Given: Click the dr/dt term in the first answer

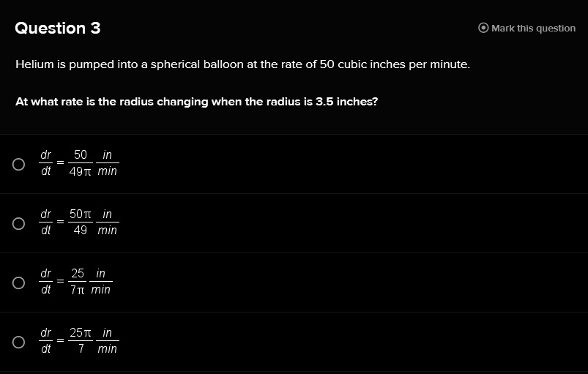Looking at the screenshot, I should 45,163.
